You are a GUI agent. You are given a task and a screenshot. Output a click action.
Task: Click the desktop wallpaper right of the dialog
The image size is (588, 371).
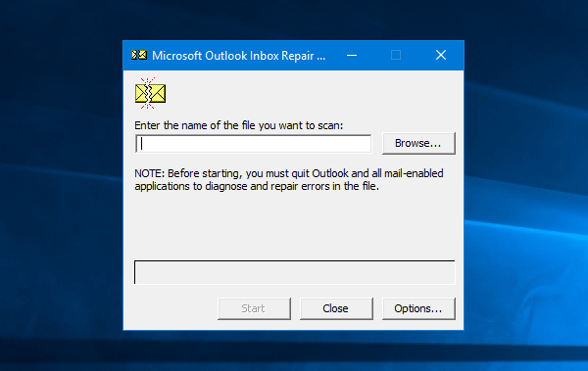click(525, 187)
